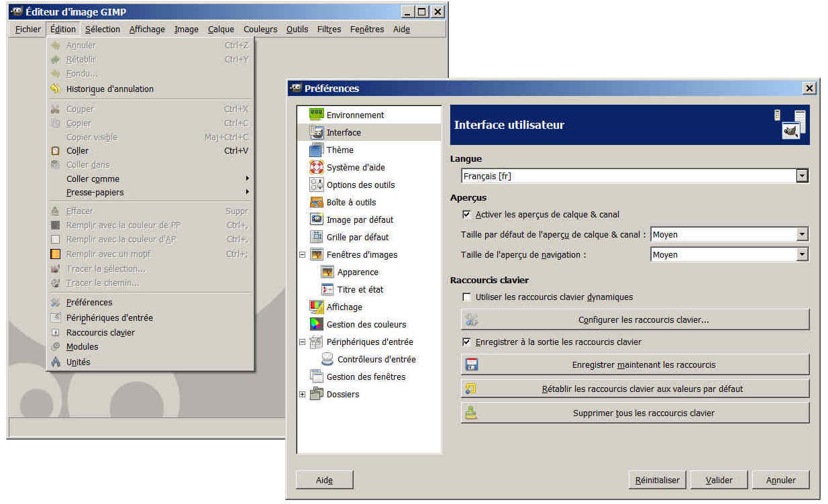Enable Utiliser les raccourcis clavier dynamiques
This screenshot has width=828, height=504.
467,297
